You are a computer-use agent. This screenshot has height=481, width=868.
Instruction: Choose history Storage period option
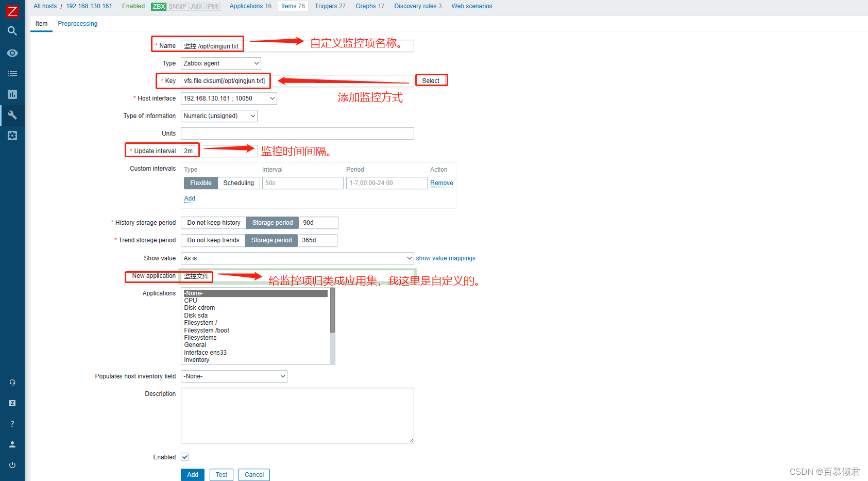[273, 223]
